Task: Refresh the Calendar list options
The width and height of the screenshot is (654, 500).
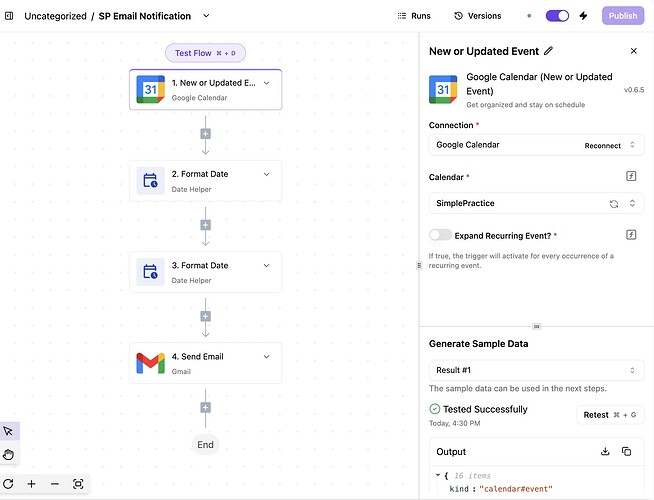Action: click(x=614, y=203)
